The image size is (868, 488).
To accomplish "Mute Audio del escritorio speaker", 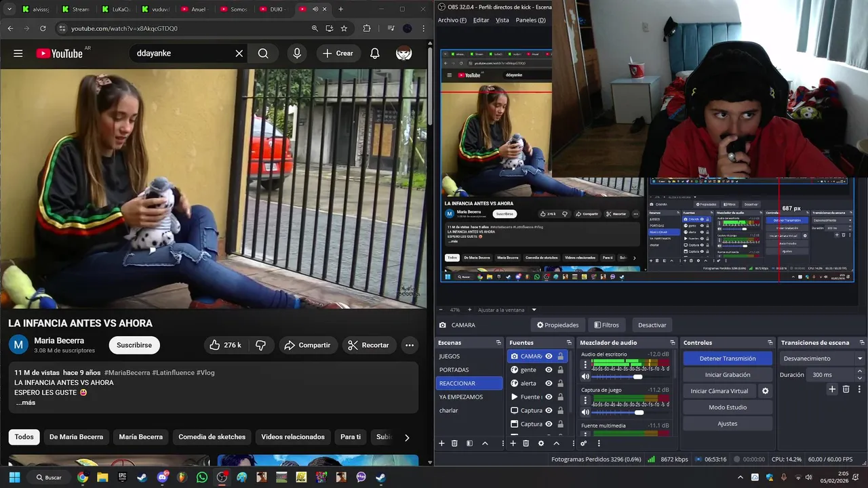I will point(585,377).
